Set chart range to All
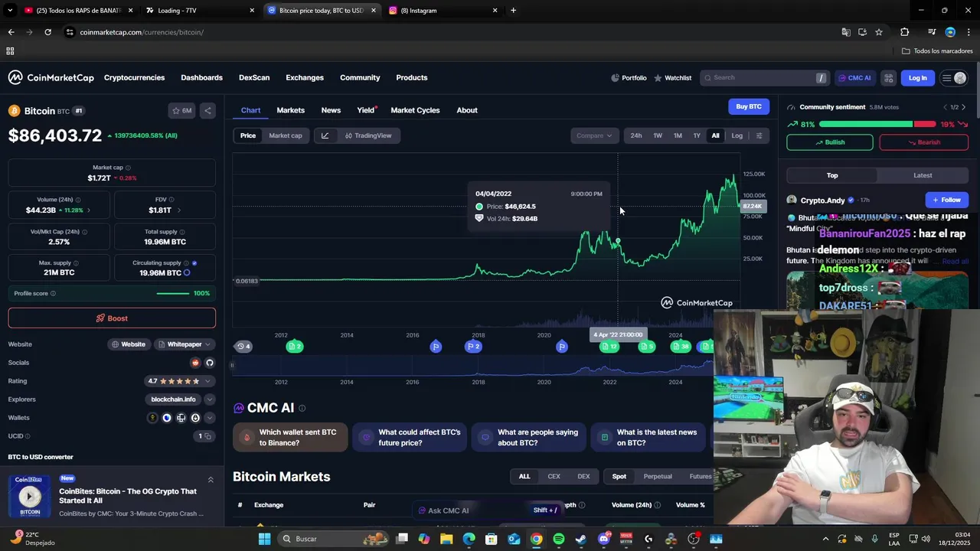Image resolution: width=980 pixels, height=551 pixels. pos(715,135)
